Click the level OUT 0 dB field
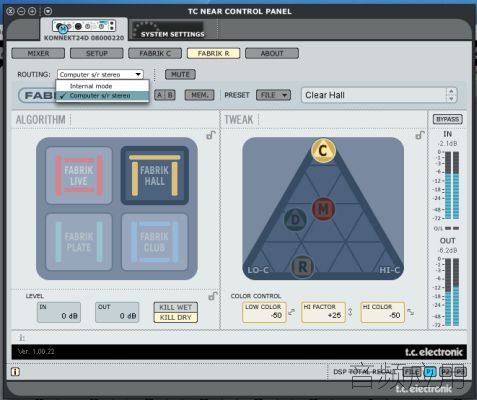This screenshot has height=400, width=477. (117, 312)
